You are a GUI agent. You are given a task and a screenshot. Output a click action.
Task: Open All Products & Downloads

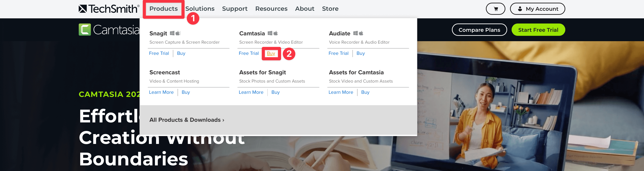coord(187,120)
